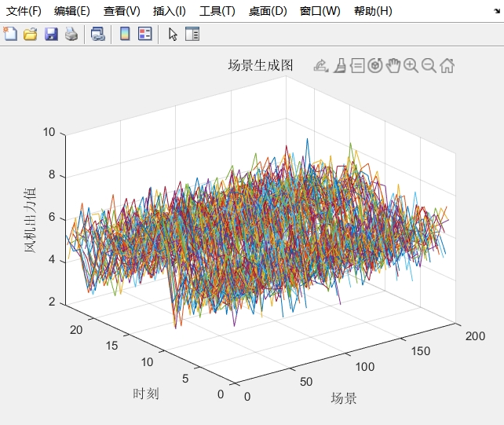This screenshot has height=425, width=504.
Task: Click the plot title 场景生成图
Action: [x=261, y=65]
